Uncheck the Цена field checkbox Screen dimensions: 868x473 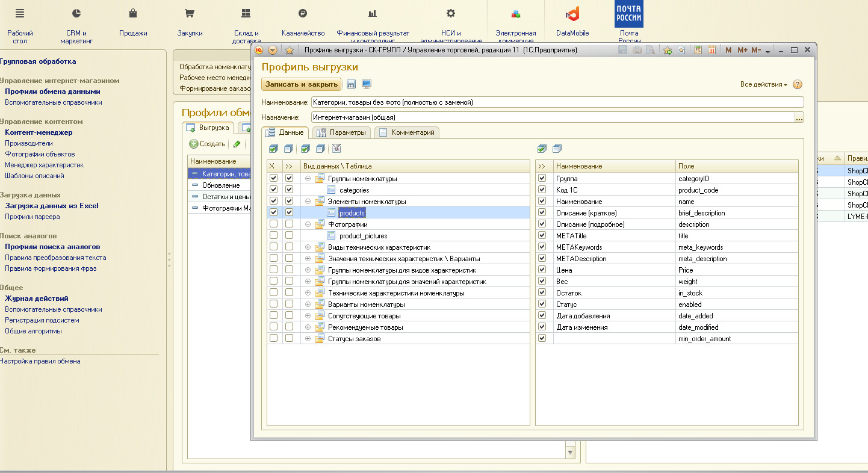coord(542,270)
